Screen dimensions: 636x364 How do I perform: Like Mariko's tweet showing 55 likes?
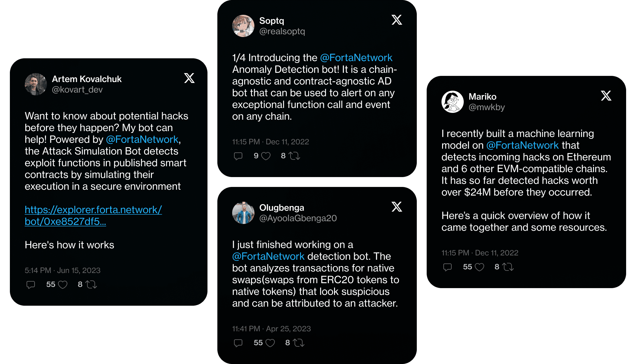479,267
